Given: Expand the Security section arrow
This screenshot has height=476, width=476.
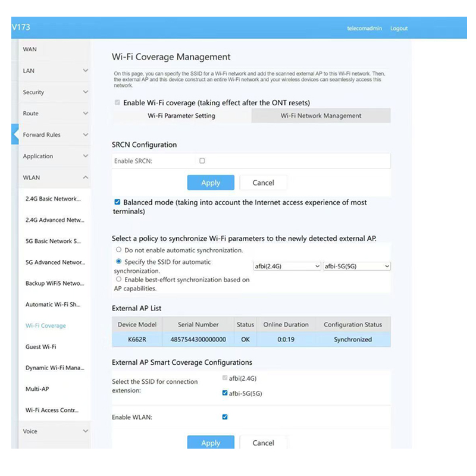Looking at the screenshot, I should coord(85,92).
